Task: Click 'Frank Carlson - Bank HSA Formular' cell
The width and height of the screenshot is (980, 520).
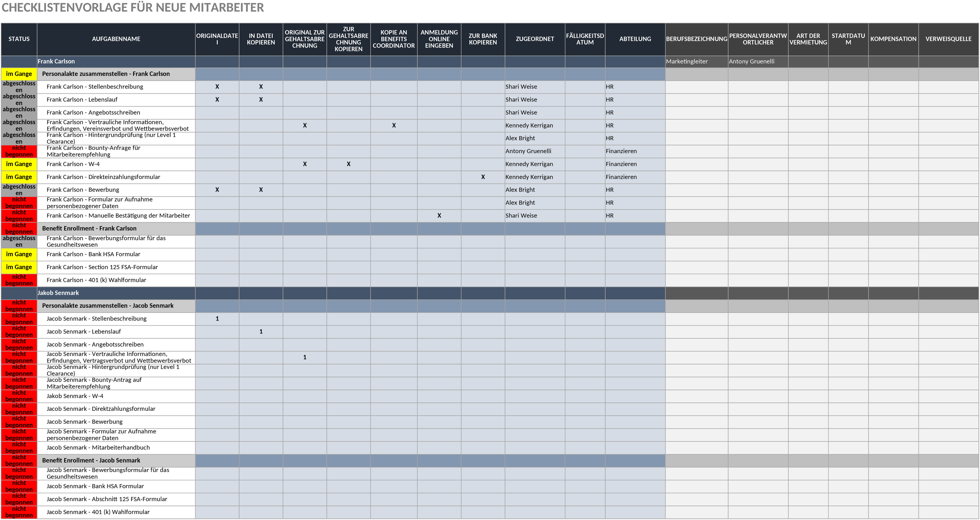Action: 116,254
